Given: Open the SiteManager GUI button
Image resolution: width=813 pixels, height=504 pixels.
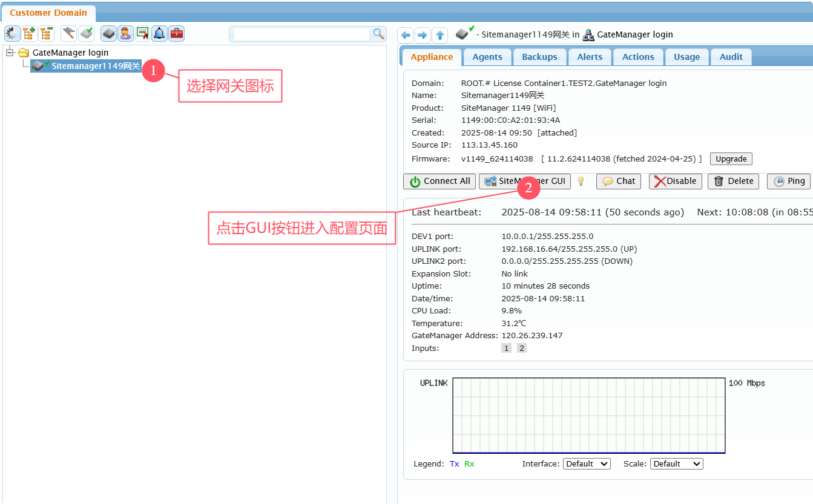Looking at the screenshot, I should (525, 181).
